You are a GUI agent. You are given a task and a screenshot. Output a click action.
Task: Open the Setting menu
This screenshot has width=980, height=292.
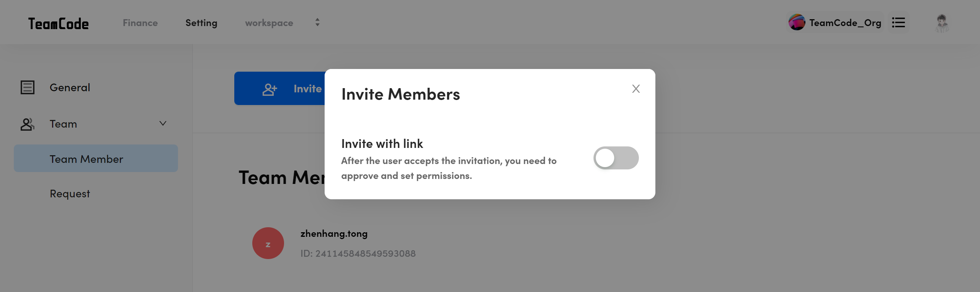[201, 23]
